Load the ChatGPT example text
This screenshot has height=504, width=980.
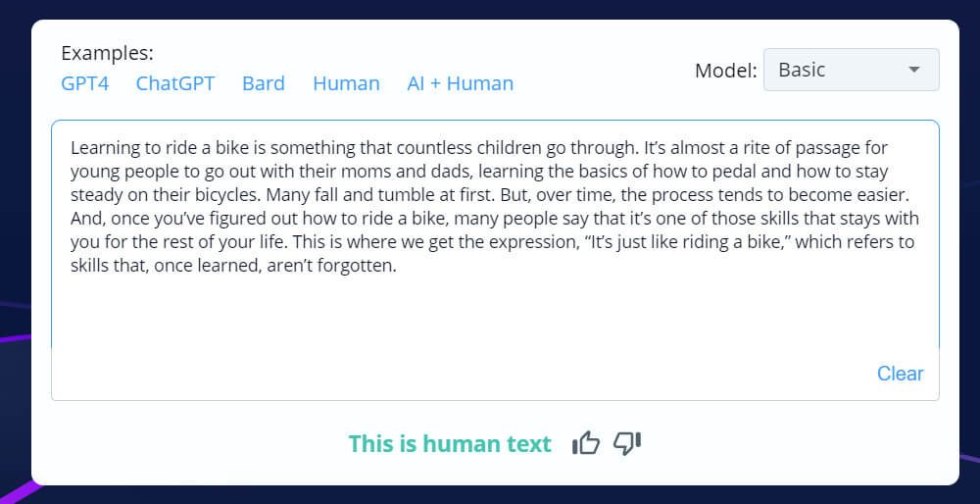pos(175,83)
